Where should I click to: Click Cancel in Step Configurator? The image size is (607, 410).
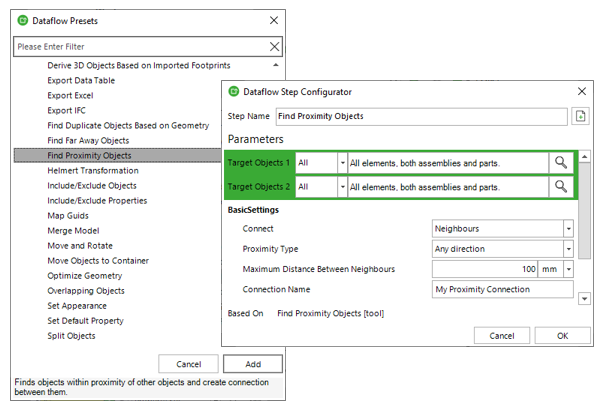point(502,336)
